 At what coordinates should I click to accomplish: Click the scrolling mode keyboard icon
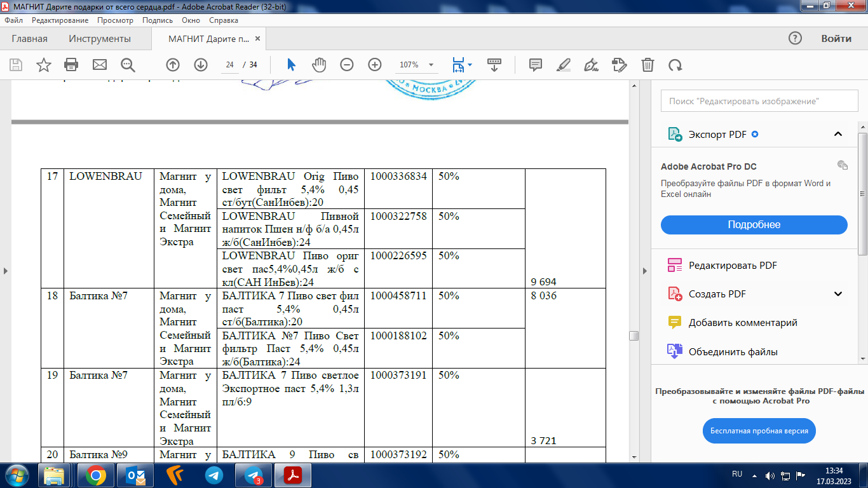(x=494, y=65)
